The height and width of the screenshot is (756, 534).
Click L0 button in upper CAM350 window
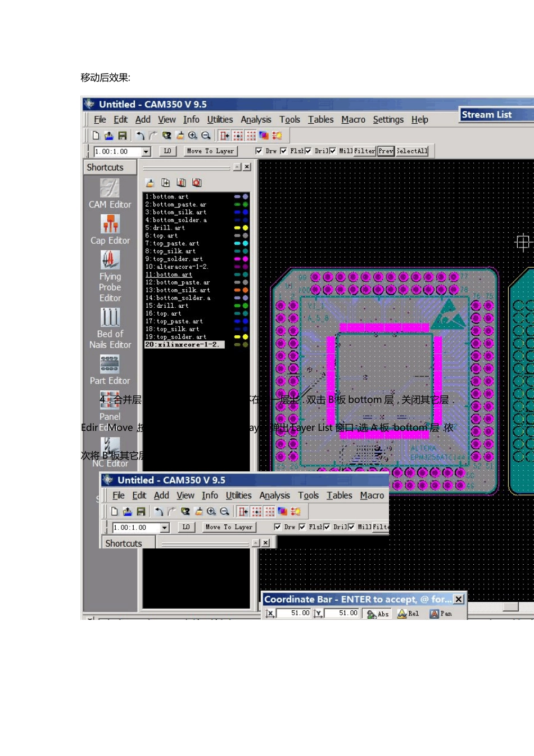168,151
